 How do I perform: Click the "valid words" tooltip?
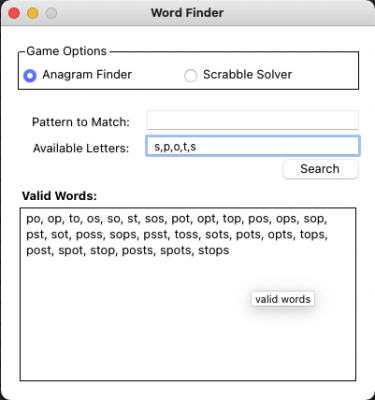click(283, 299)
